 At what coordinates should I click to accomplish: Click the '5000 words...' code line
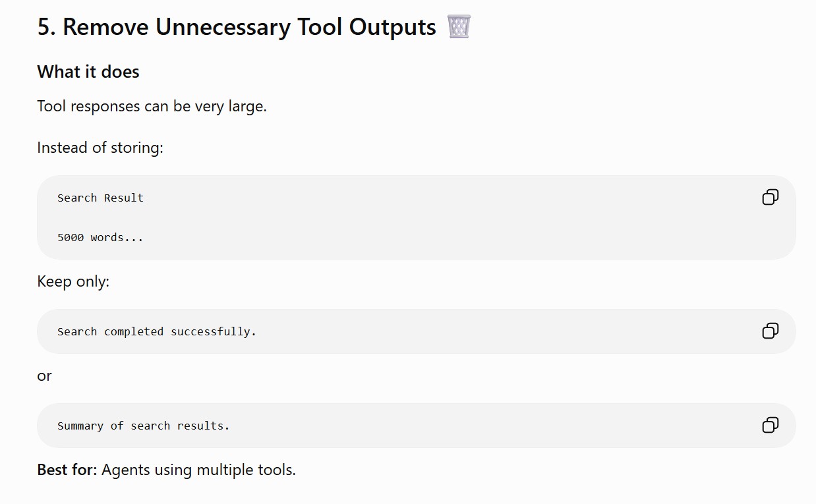[x=100, y=237]
